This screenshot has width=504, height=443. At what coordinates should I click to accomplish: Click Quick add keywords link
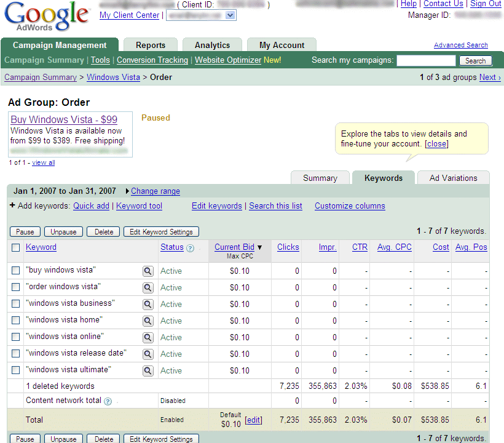92,206
